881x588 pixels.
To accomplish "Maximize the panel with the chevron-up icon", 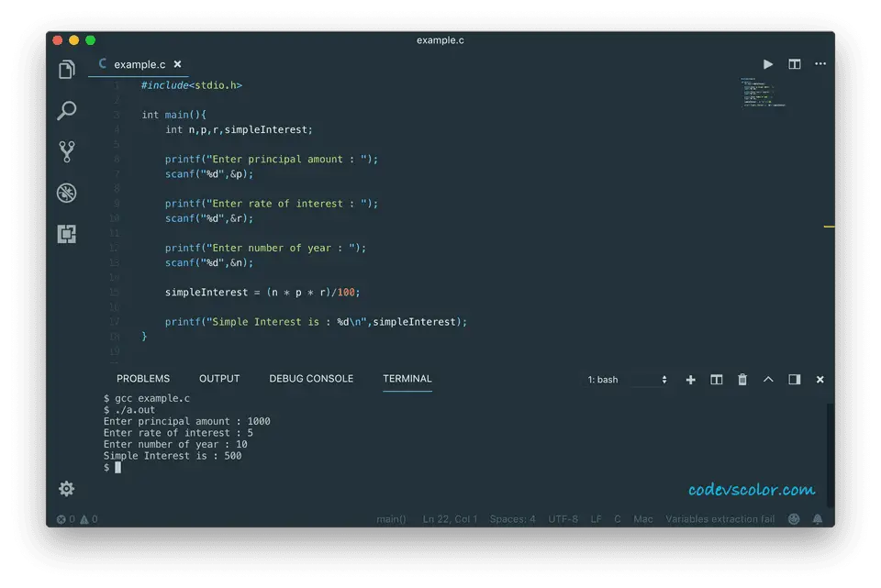I will (768, 380).
